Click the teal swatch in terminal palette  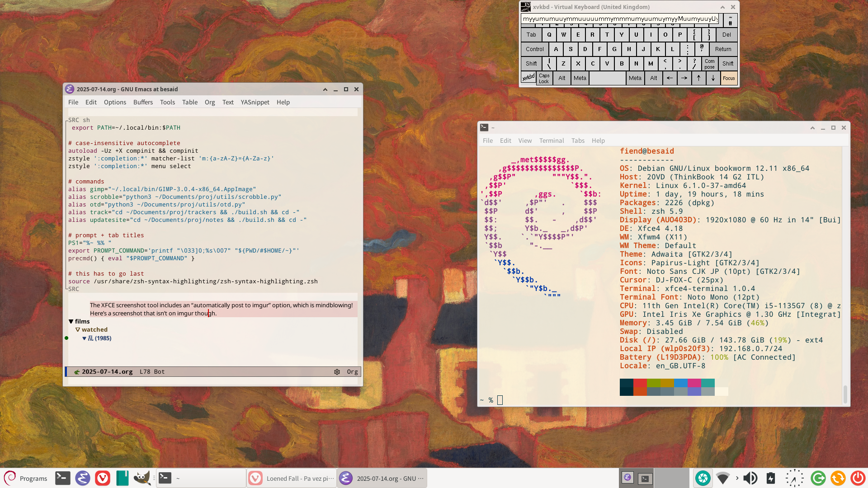[708, 383]
